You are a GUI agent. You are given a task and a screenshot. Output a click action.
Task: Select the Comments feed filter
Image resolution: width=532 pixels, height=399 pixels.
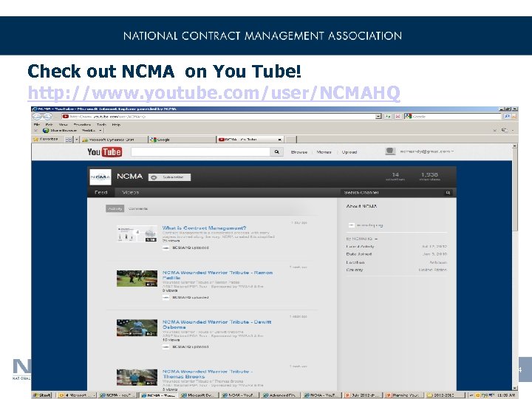[137, 208]
